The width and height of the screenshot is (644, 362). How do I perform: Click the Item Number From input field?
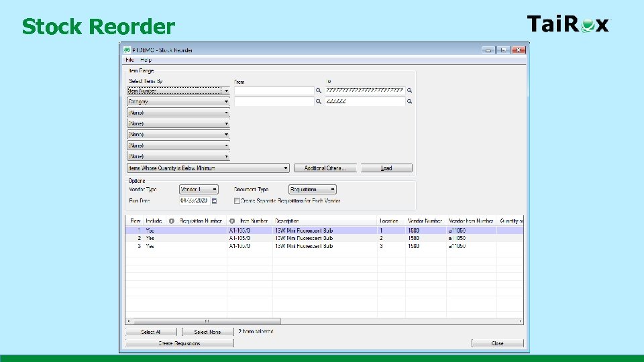pos(274,90)
